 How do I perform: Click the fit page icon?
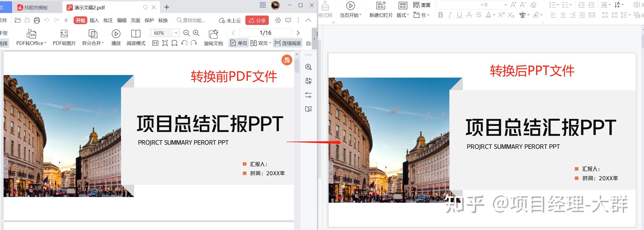click(x=165, y=43)
